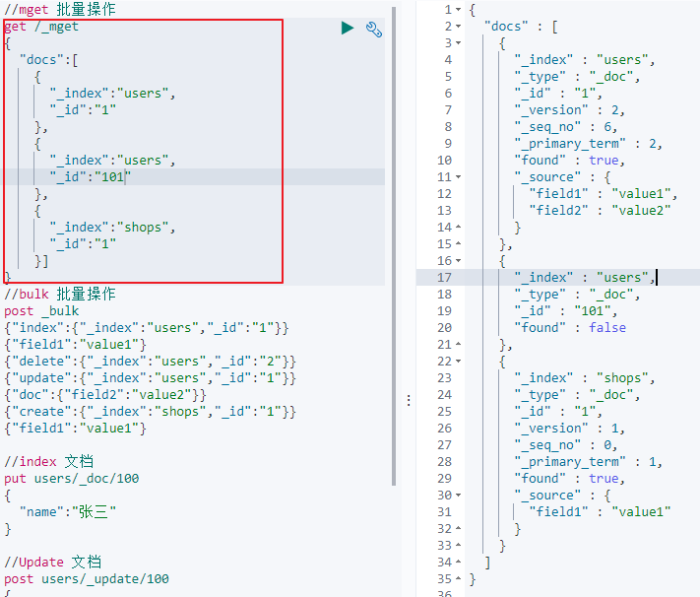Screen dimensions: 700x597
Task: Click the {"index":{"_index":"users","_id":"1"}} bulk line
Action: (x=147, y=328)
